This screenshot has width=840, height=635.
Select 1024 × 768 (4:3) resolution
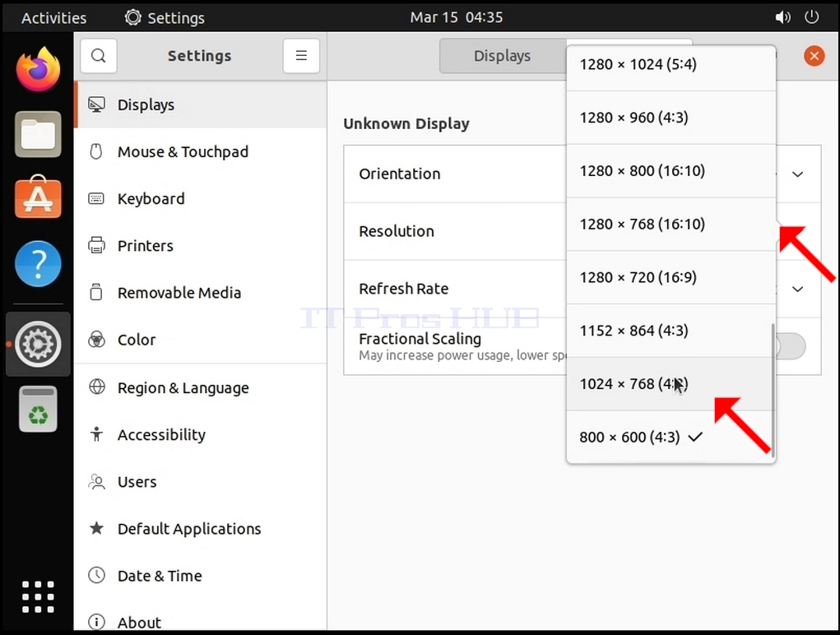(671, 384)
